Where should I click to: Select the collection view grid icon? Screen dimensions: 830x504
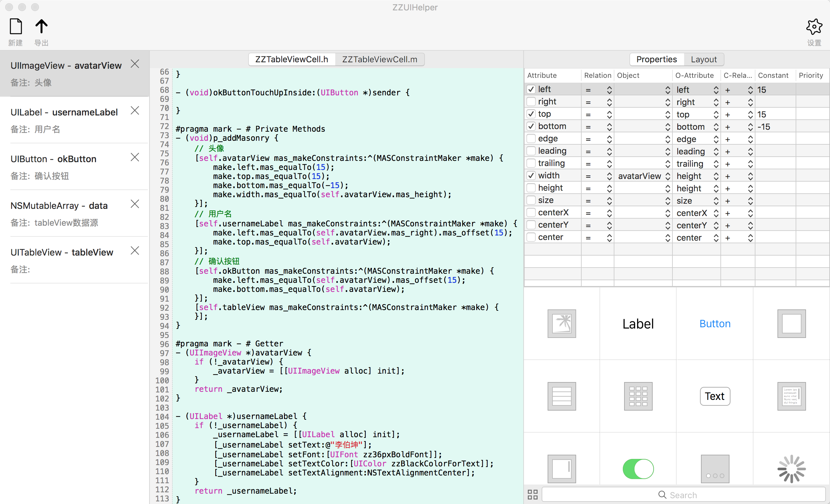638,396
